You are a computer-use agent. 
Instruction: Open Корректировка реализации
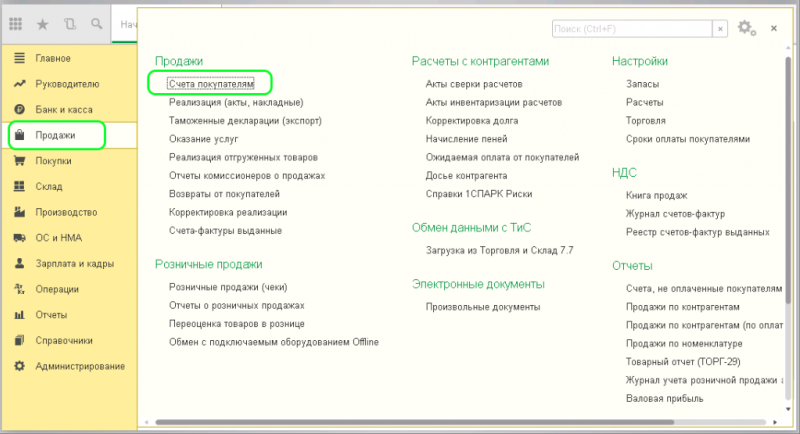tap(228, 212)
